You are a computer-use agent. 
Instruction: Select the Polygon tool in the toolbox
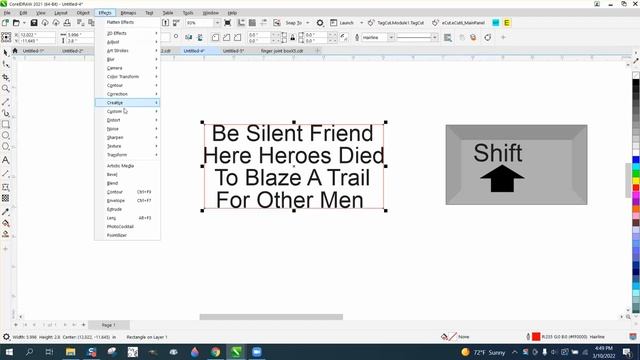point(6,146)
